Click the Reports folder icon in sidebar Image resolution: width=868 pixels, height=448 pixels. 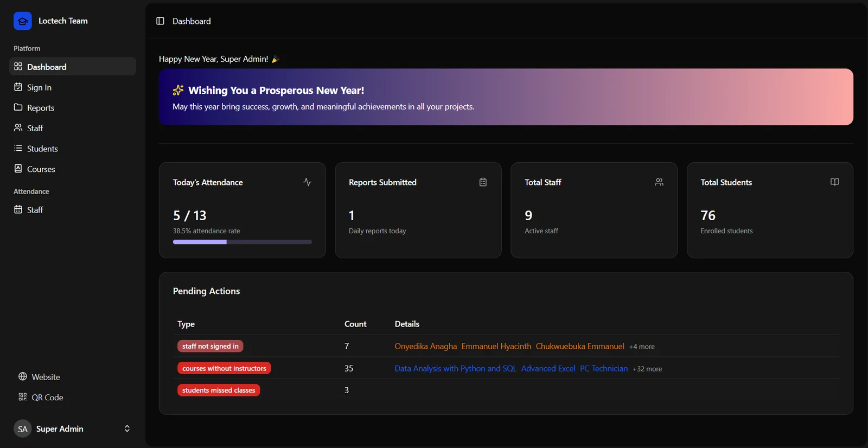[18, 107]
